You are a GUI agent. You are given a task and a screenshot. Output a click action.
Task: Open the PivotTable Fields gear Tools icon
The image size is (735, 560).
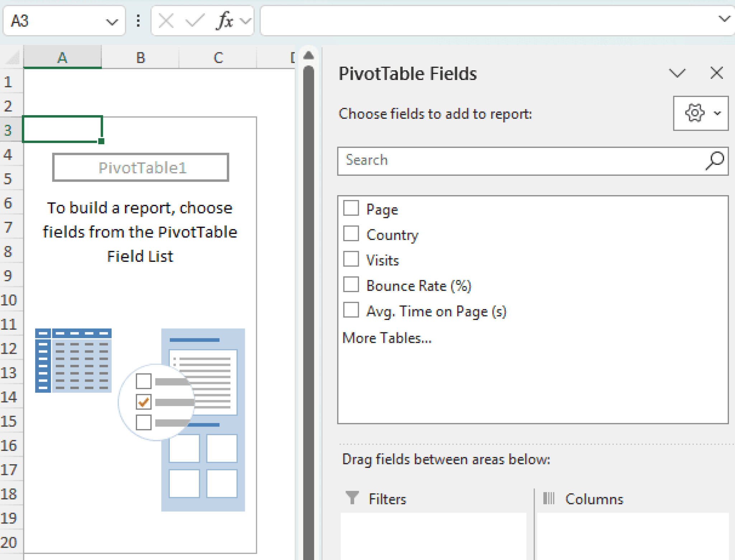coord(695,112)
